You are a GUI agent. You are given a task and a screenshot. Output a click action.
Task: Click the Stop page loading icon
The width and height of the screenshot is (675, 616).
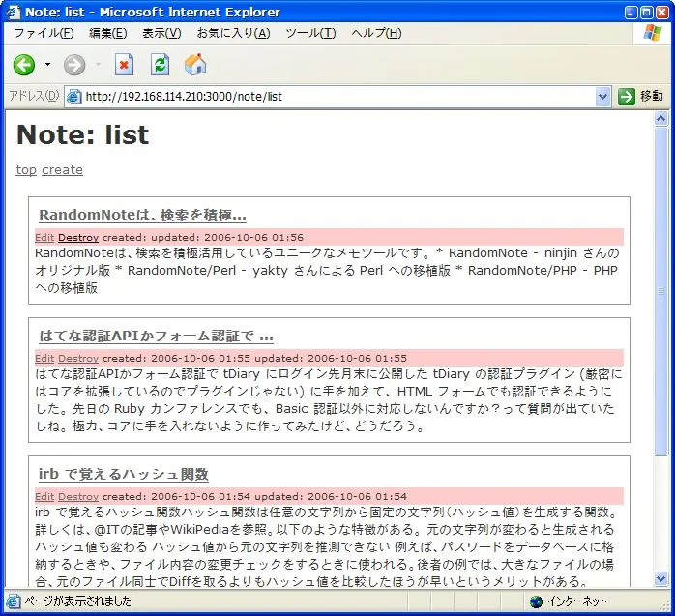[124, 65]
